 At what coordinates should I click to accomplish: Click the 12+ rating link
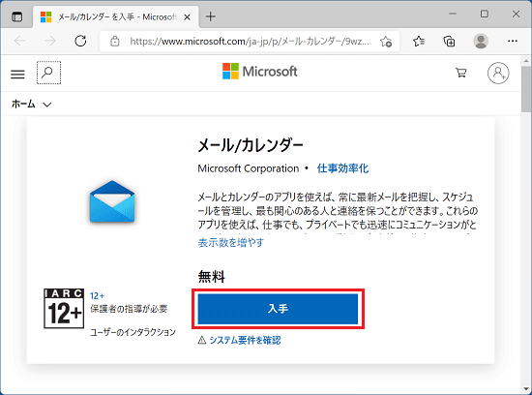97,296
